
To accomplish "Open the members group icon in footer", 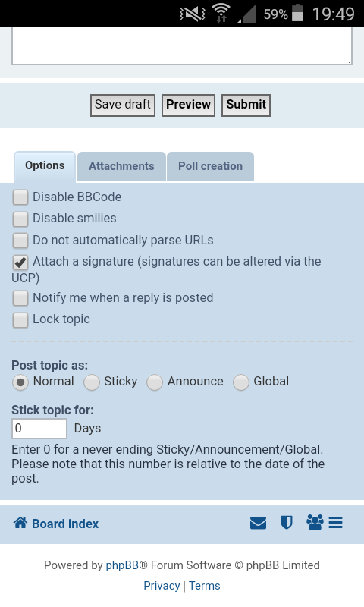I will tap(315, 523).
